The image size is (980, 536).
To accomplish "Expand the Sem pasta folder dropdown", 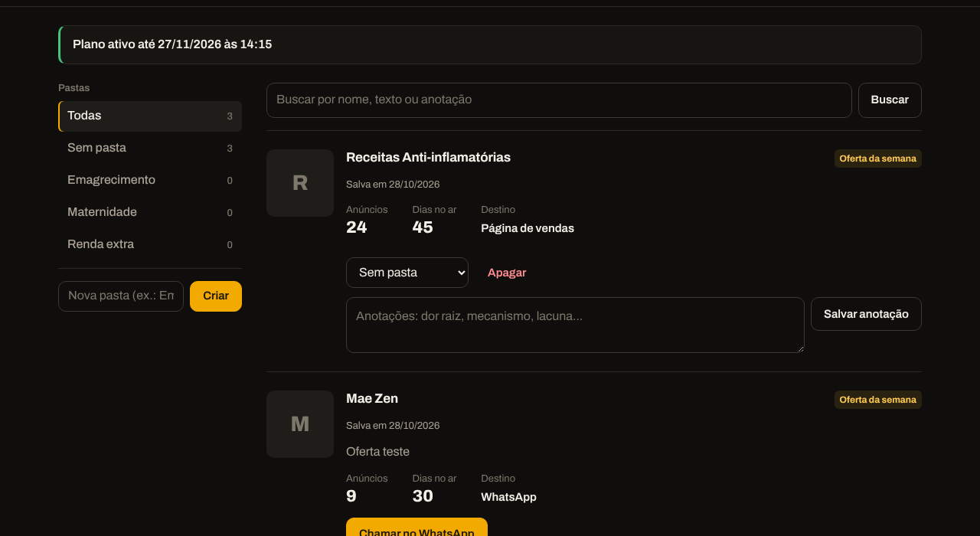I will [x=407, y=273].
